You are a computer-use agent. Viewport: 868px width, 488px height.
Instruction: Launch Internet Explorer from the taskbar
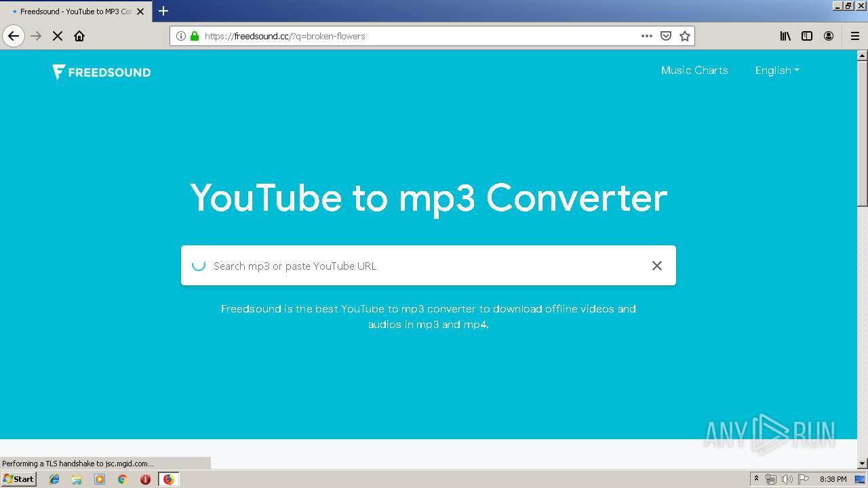point(54,479)
